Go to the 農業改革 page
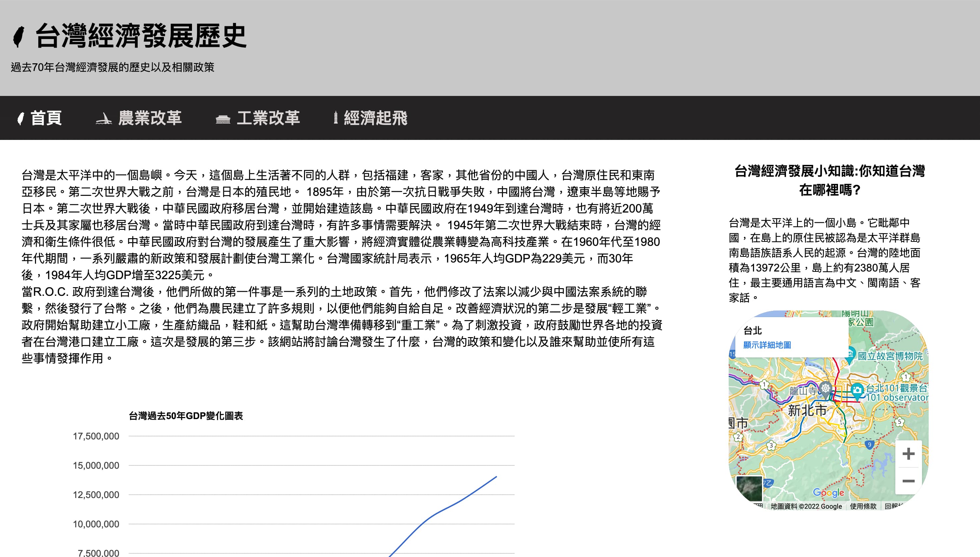This screenshot has width=980, height=557. tap(150, 118)
